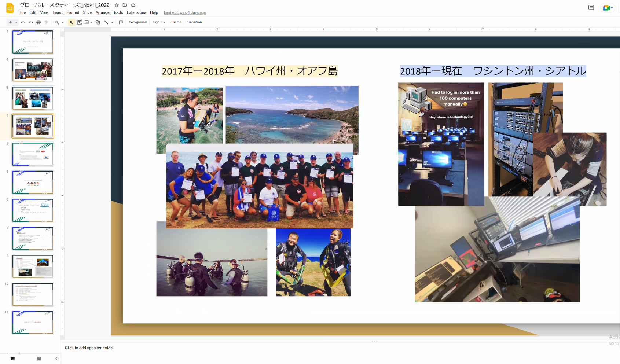The image size is (620, 364).
Task: Star this presentation
Action: 117,5
